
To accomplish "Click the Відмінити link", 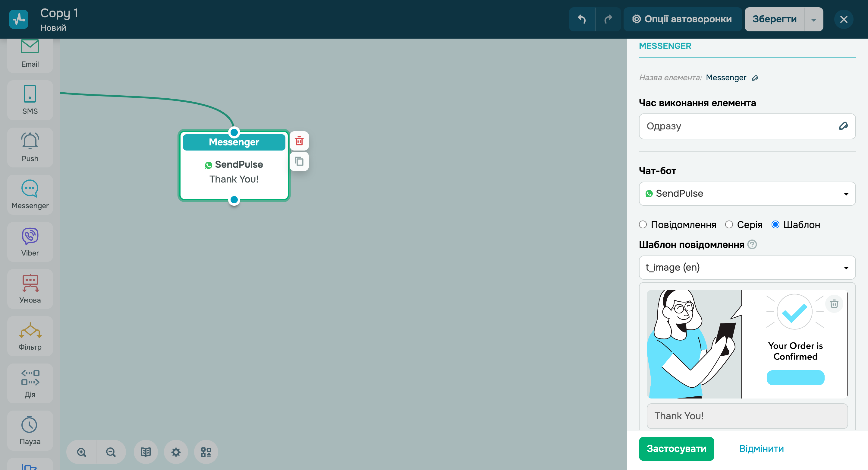I will coord(761,449).
